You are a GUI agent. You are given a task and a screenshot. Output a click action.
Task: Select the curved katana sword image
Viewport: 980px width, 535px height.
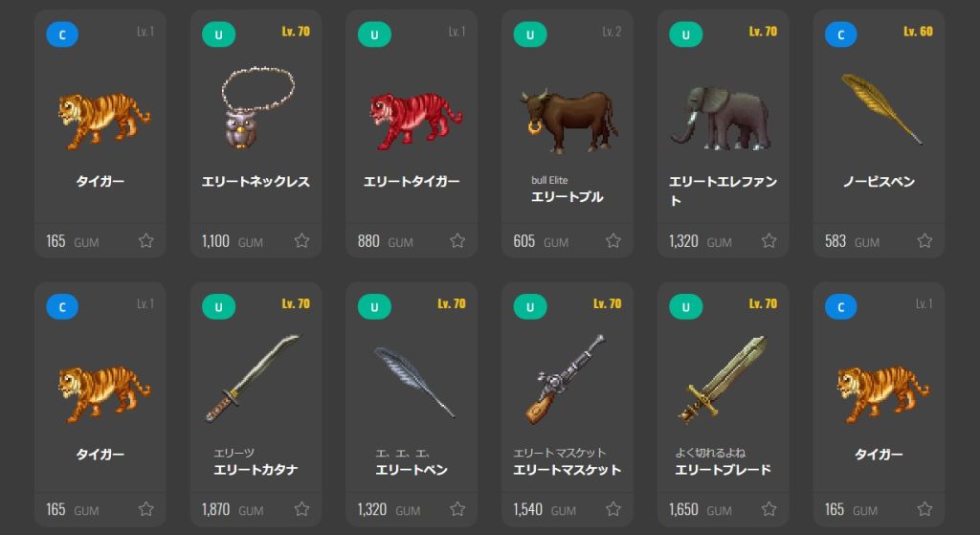click(x=253, y=377)
